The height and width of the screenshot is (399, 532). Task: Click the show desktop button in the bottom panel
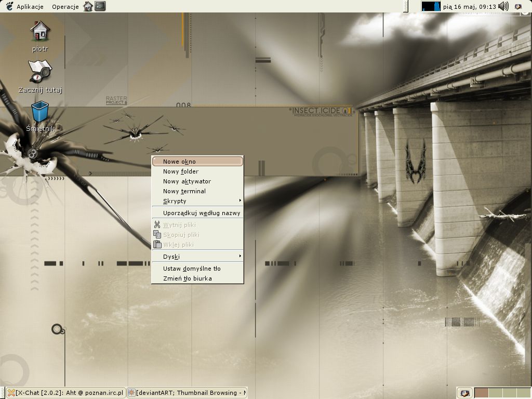tap(464, 393)
